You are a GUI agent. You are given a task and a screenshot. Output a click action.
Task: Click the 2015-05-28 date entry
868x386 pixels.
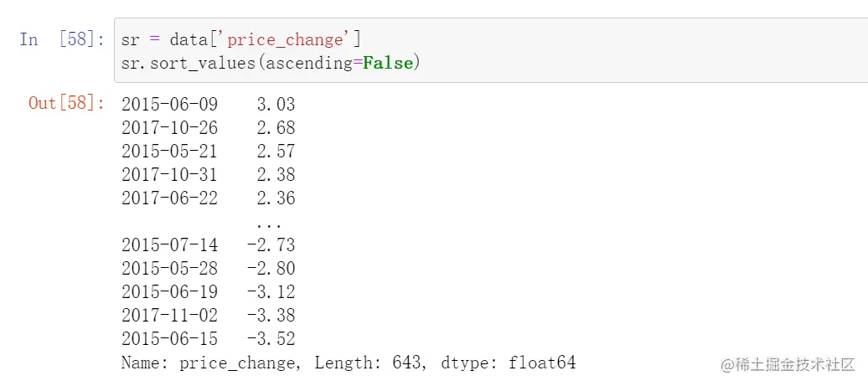(x=169, y=269)
